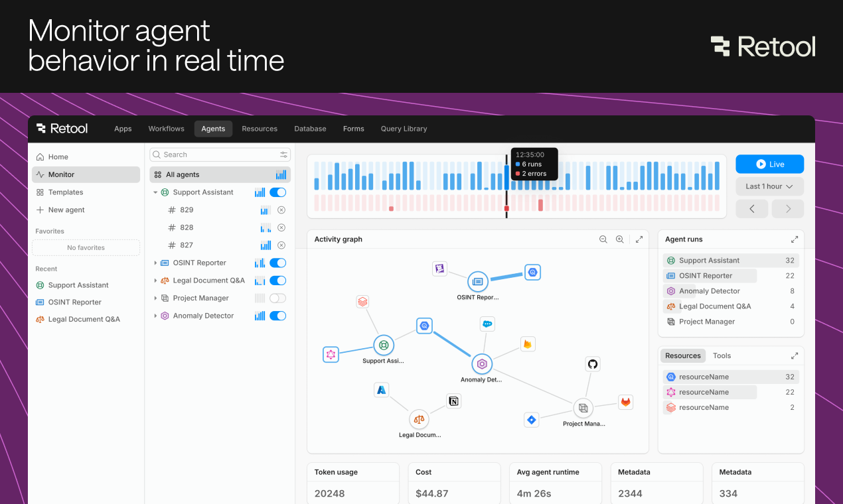This screenshot has height=504, width=843.
Task: Expand the OSINT Reporter agent row
Action: pos(156,263)
